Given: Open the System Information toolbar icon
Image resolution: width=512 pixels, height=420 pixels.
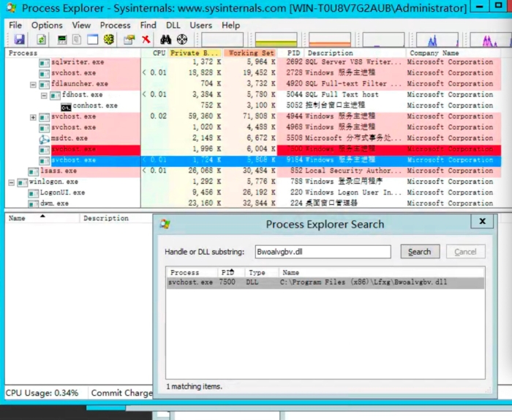Looking at the screenshot, I should tap(62, 40).
